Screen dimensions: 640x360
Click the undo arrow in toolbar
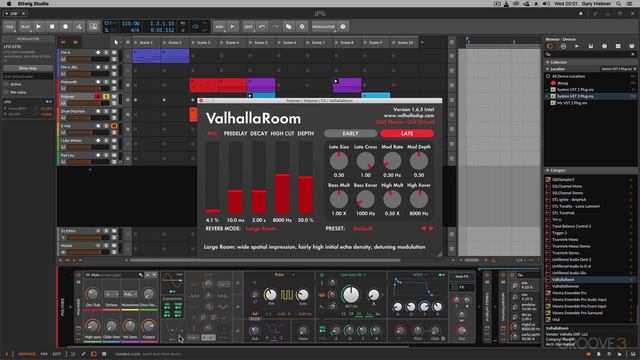[262, 27]
